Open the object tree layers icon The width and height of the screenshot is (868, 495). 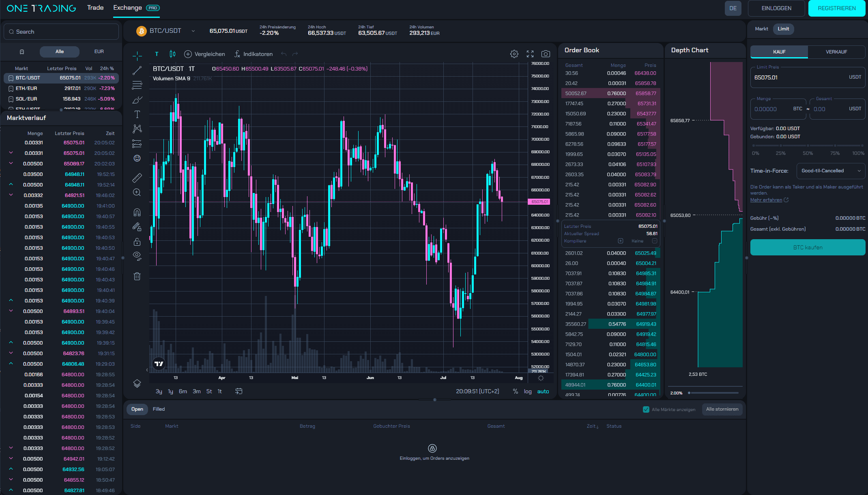coord(137,384)
